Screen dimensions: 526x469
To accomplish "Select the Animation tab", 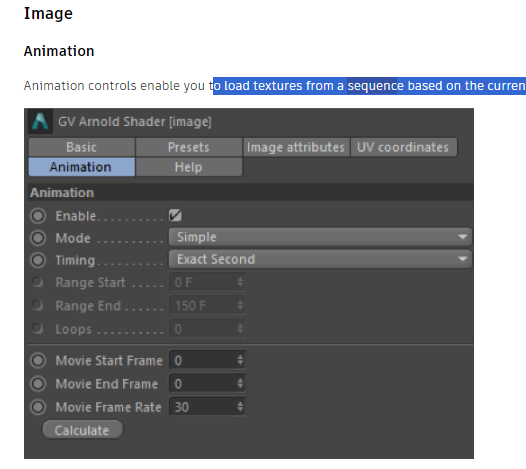I will click(x=82, y=167).
